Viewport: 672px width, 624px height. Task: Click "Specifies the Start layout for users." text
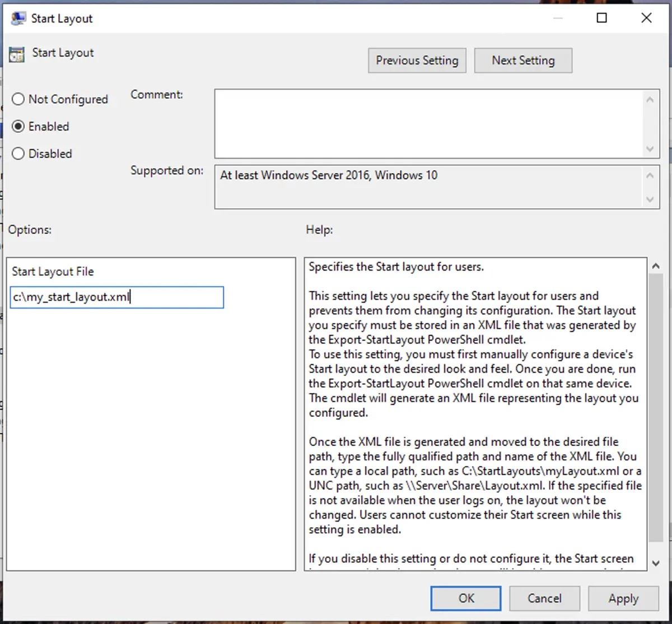[396, 267]
